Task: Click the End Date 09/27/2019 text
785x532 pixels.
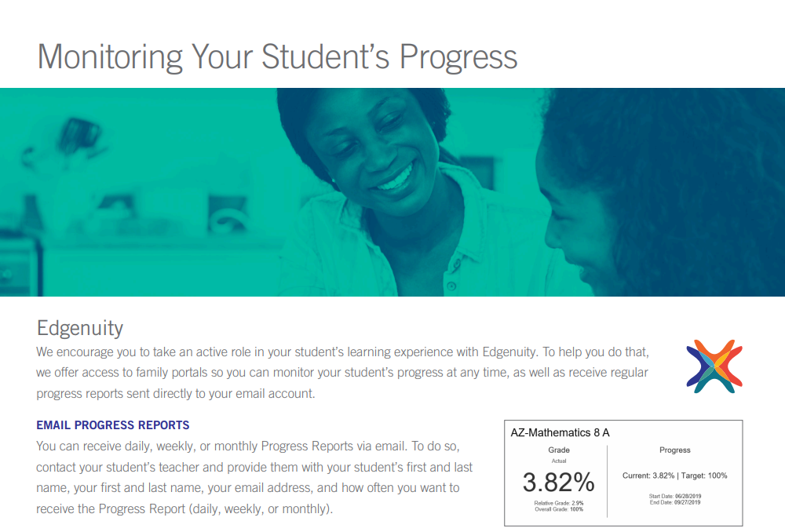Action: click(x=675, y=502)
